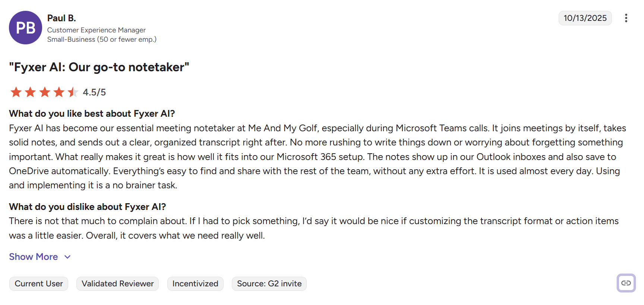644x305 pixels.
Task: Open the three-dot options menu
Action: (626, 18)
